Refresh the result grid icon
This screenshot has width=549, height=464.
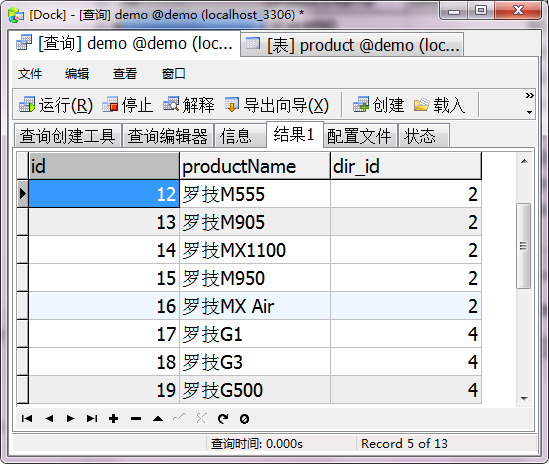click(223, 418)
